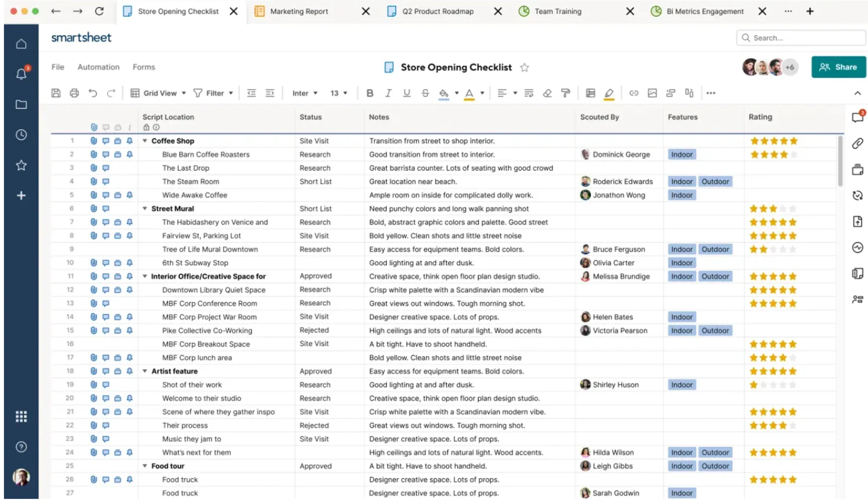Open the font size dropdown showing 13
This screenshot has height=501, width=868.
(339, 92)
